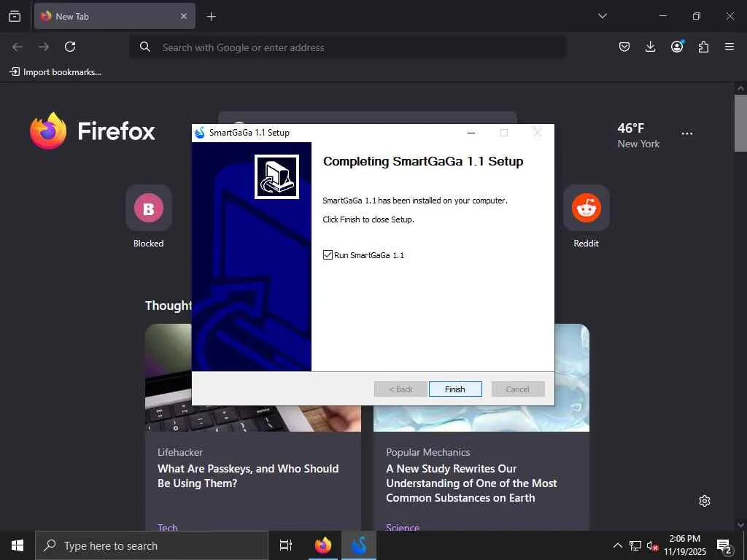Show the Downloads panel
The image size is (747, 560).
650,47
